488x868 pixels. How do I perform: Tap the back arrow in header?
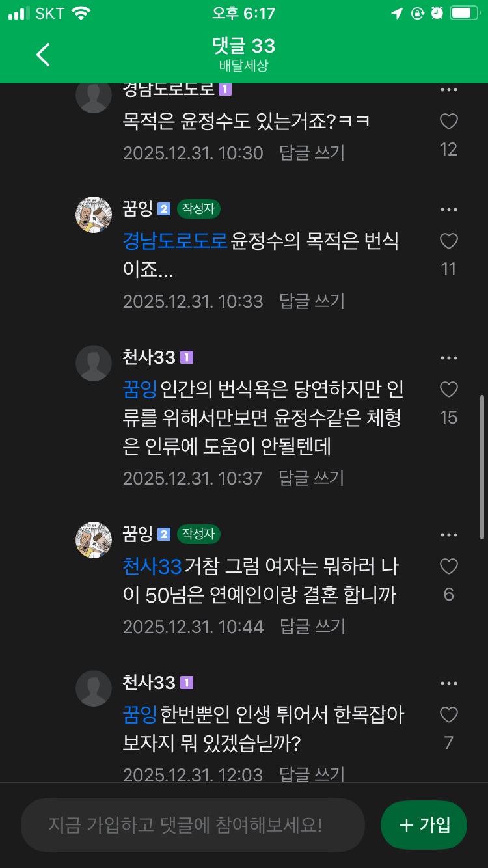pyautogui.click(x=43, y=55)
